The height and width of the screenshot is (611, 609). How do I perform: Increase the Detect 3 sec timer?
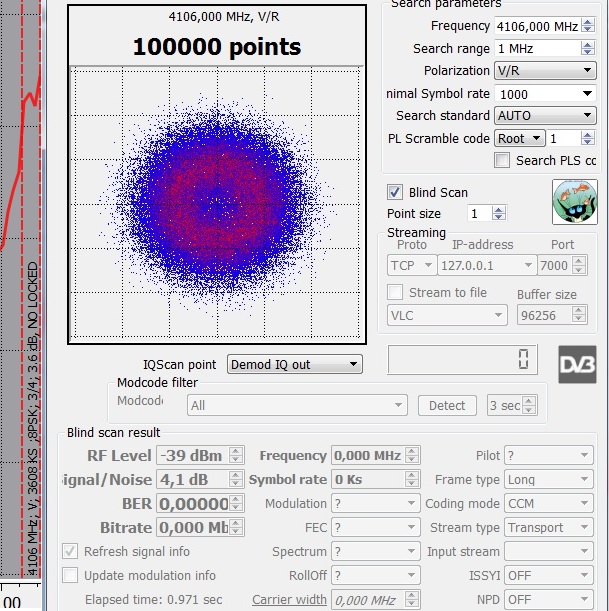point(529,401)
